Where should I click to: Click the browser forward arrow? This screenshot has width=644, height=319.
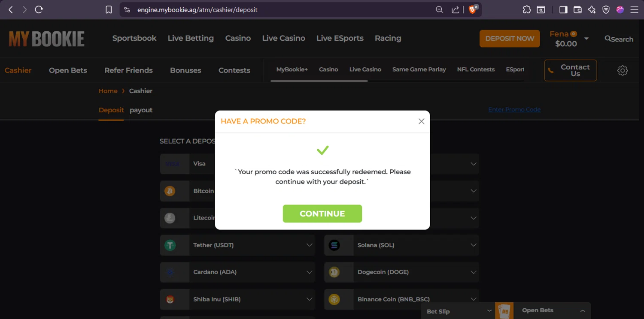pyautogui.click(x=24, y=9)
